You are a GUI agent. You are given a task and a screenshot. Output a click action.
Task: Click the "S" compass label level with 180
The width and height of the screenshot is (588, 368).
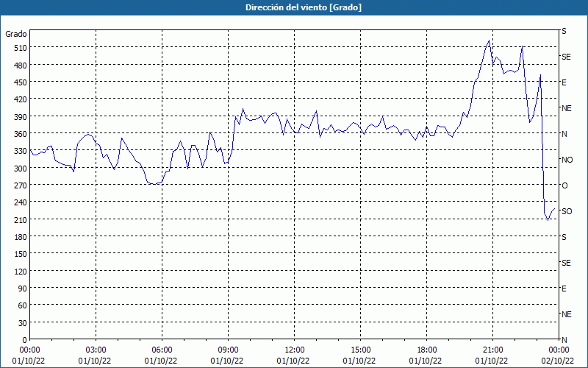tap(564, 237)
